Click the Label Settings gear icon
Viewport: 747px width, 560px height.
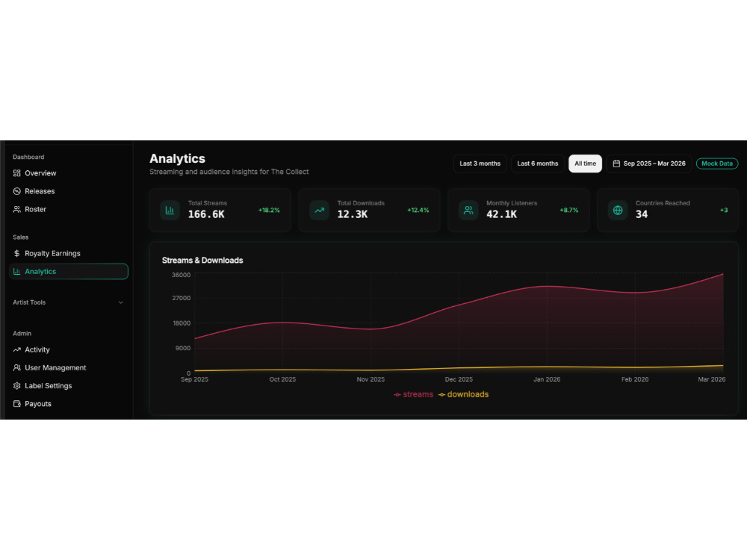tap(17, 386)
